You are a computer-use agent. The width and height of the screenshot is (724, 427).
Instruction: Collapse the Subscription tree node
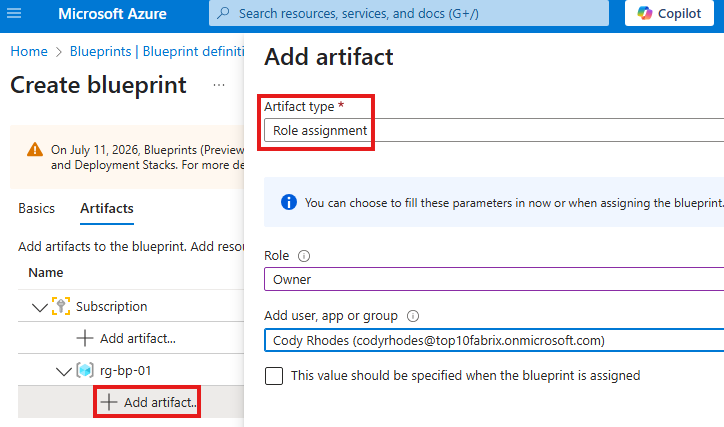(x=40, y=307)
